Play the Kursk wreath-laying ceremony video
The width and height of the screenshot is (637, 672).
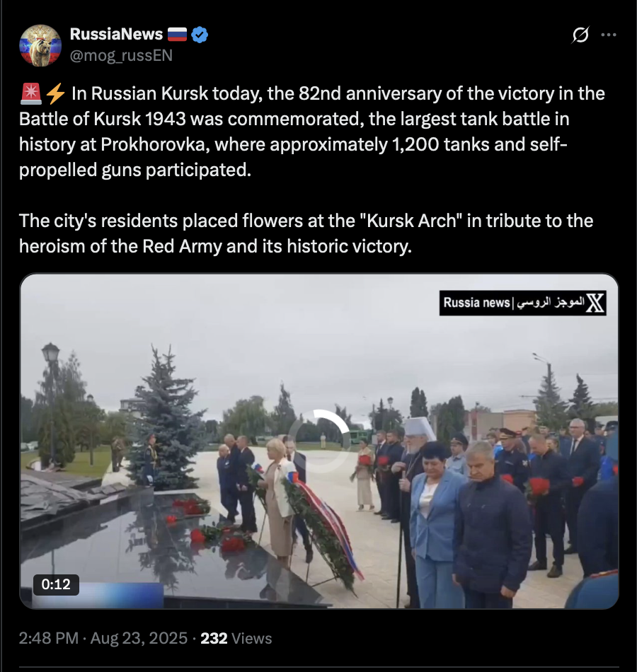pyautogui.click(x=318, y=441)
